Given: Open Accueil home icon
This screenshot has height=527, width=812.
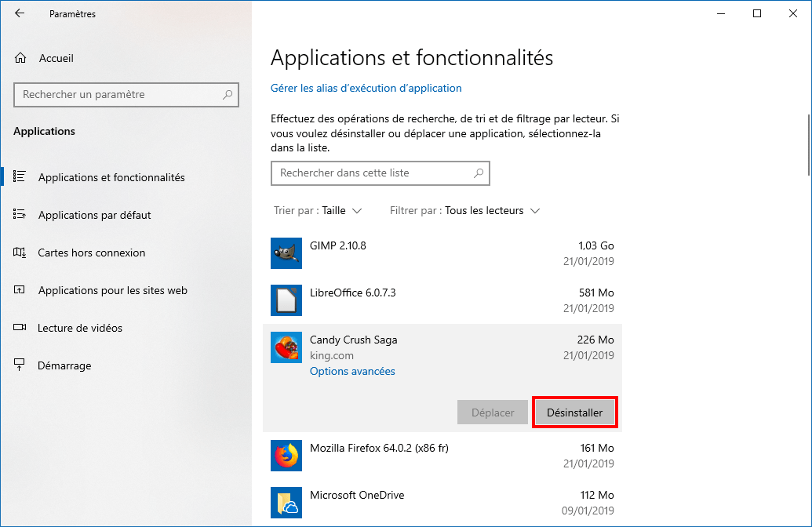Looking at the screenshot, I should [x=20, y=58].
